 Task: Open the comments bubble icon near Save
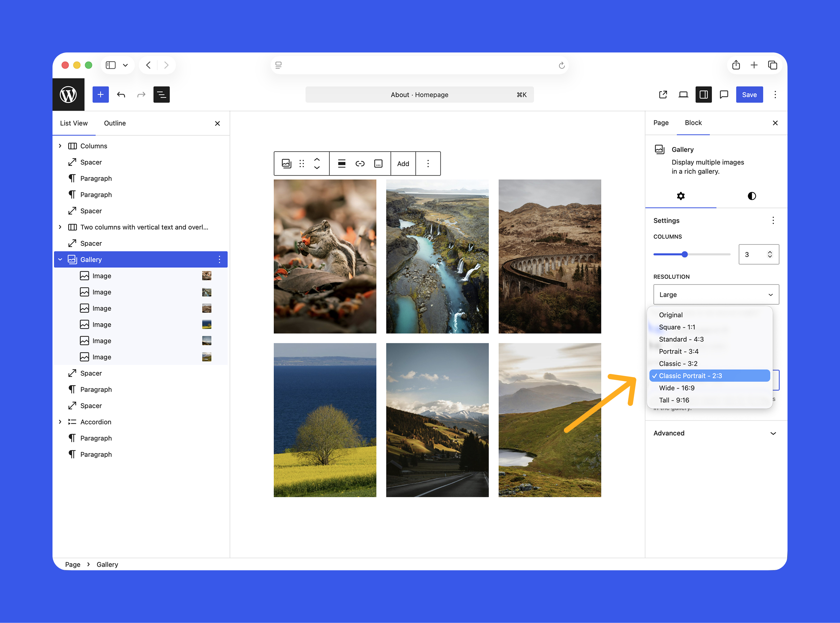[x=724, y=95]
